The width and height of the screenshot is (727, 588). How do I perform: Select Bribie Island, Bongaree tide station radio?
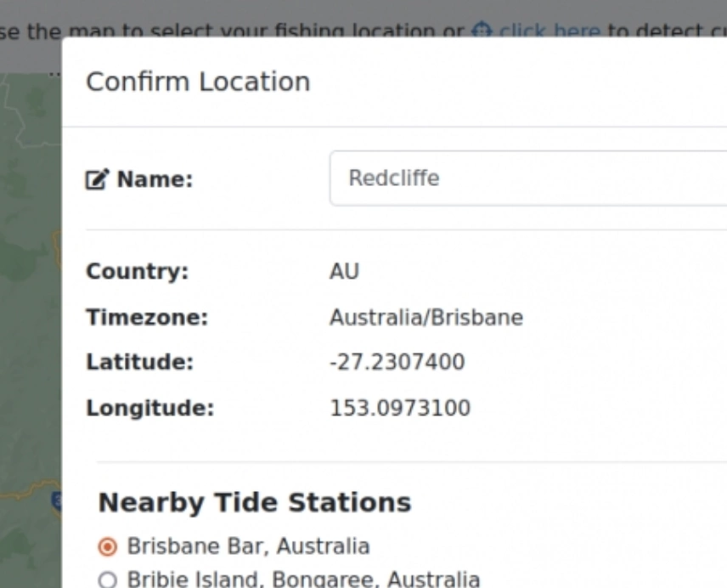[x=108, y=580]
